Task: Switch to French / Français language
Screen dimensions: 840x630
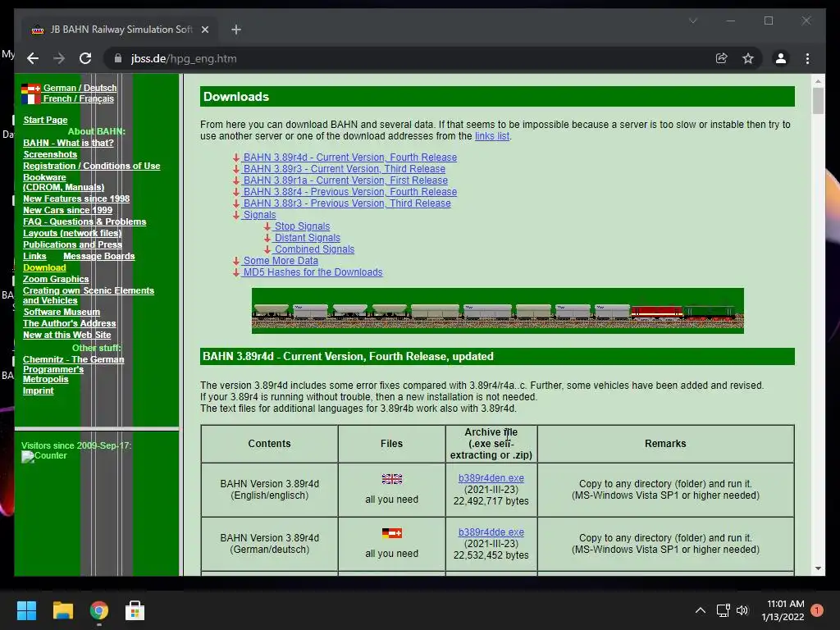Action: click(78, 98)
